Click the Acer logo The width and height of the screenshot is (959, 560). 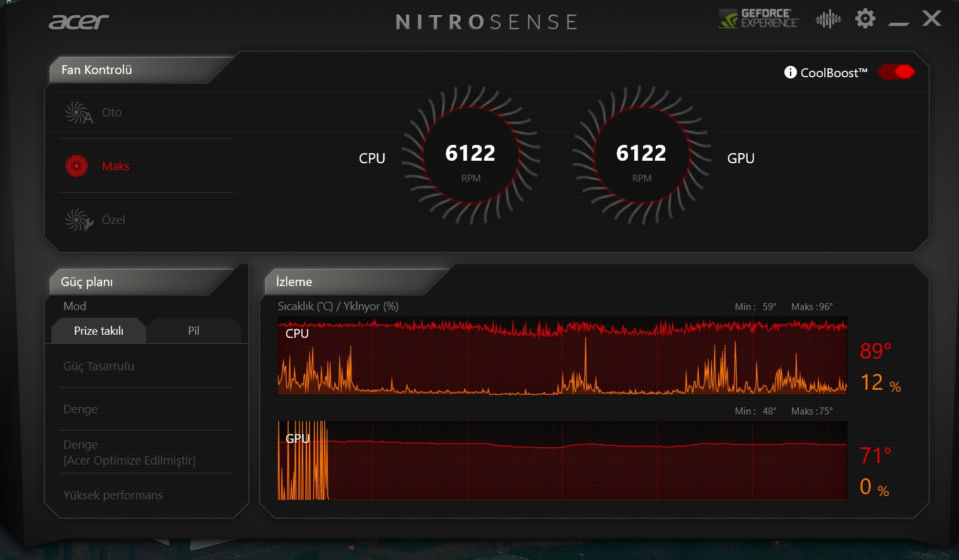[79, 22]
